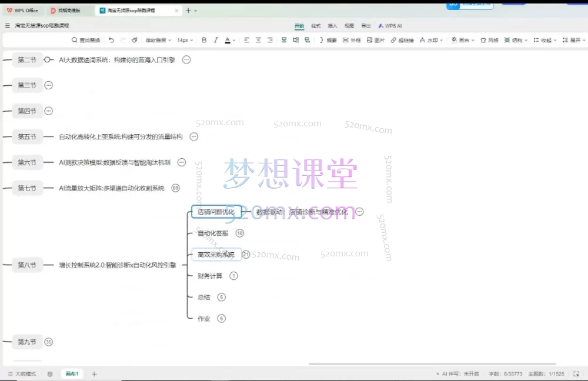Toggle italic formatting
This screenshot has height=381, width=588.
point(216,40)
